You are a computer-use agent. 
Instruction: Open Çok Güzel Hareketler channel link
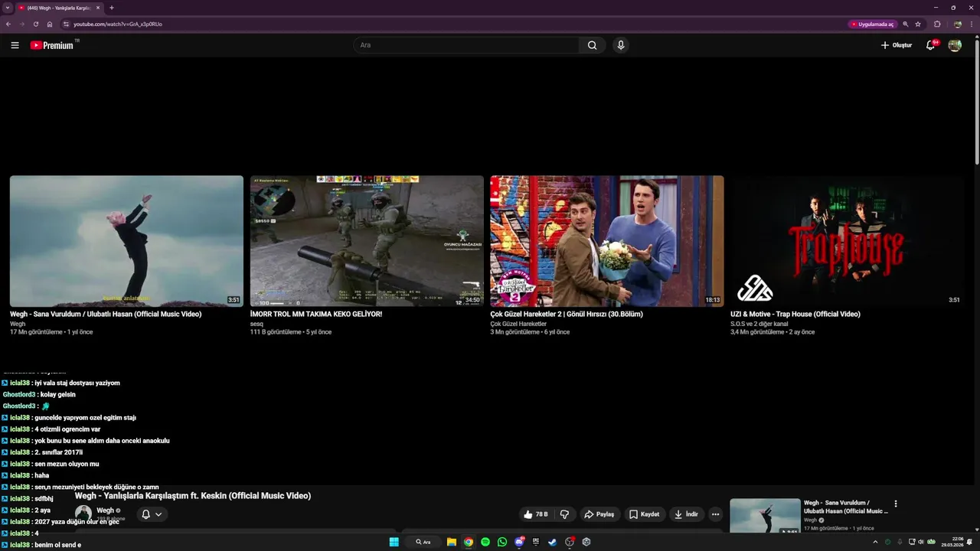click(518, 324)
